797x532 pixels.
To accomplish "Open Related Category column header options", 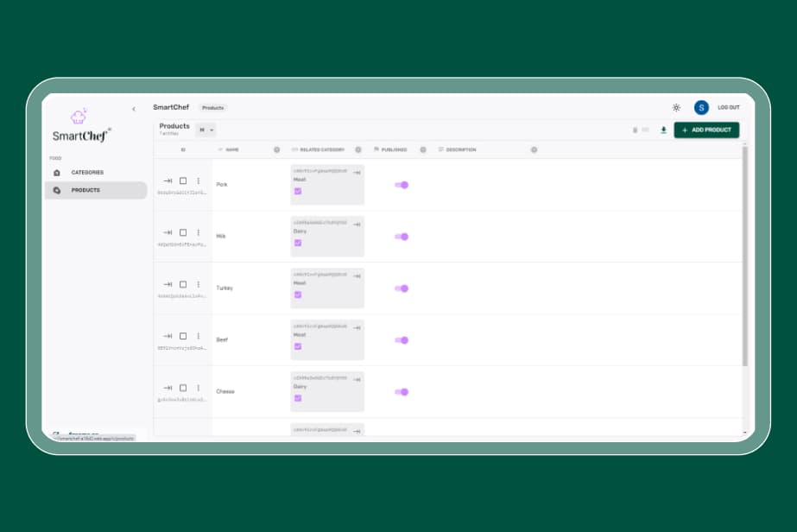I will pos(357,150).
